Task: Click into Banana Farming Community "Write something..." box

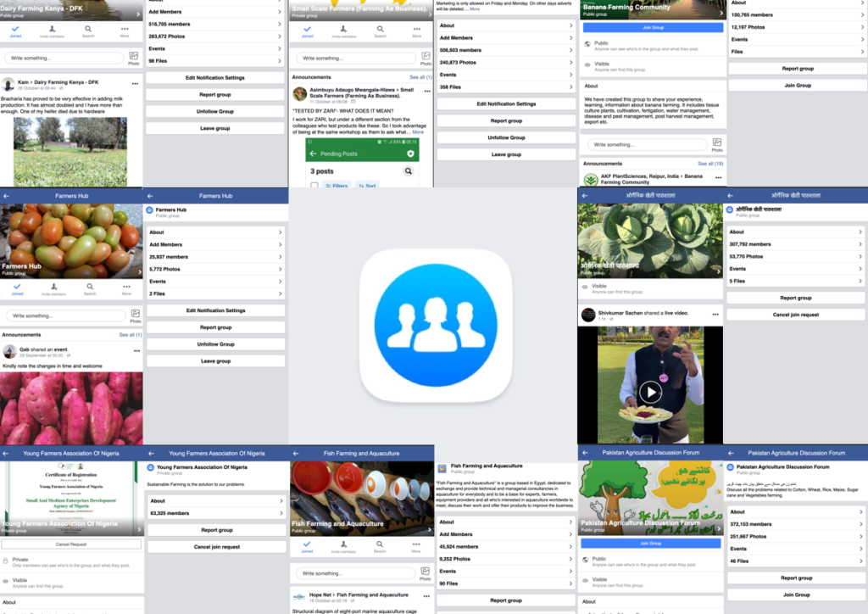Action: [x=647, y=144]
